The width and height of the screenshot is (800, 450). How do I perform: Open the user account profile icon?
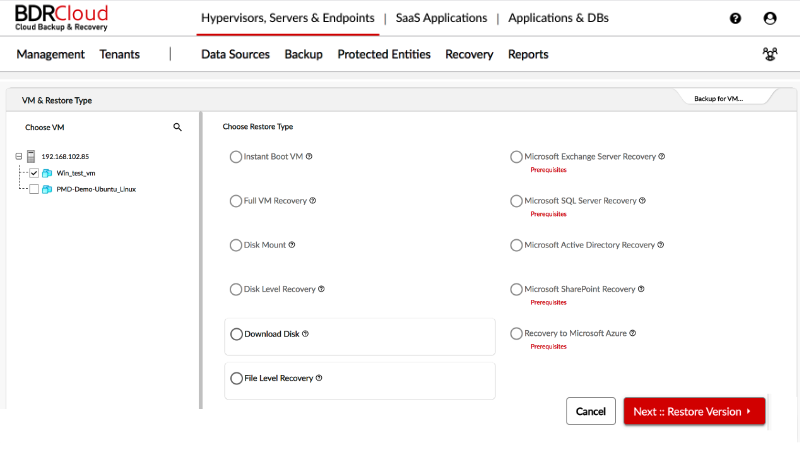point(769,18)
